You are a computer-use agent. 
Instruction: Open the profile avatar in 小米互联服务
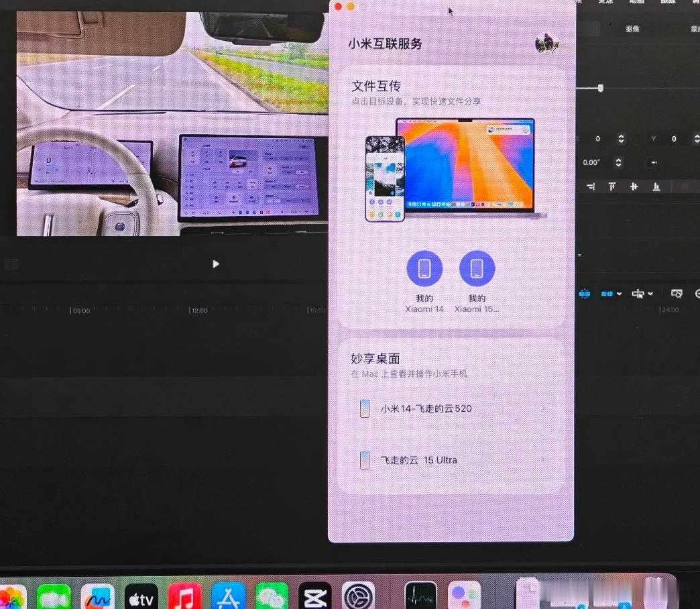(546, 44)
